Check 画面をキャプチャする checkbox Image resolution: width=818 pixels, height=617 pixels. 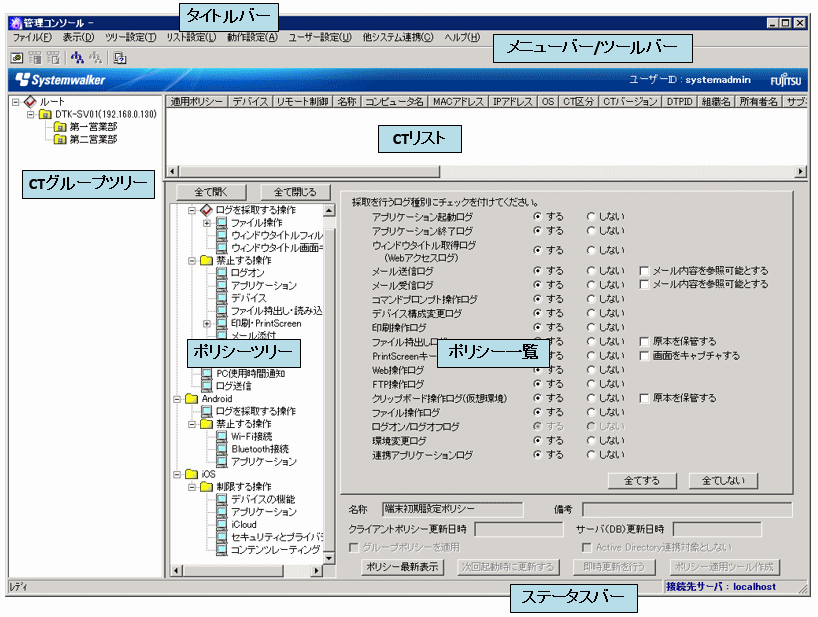click(644, 356)
